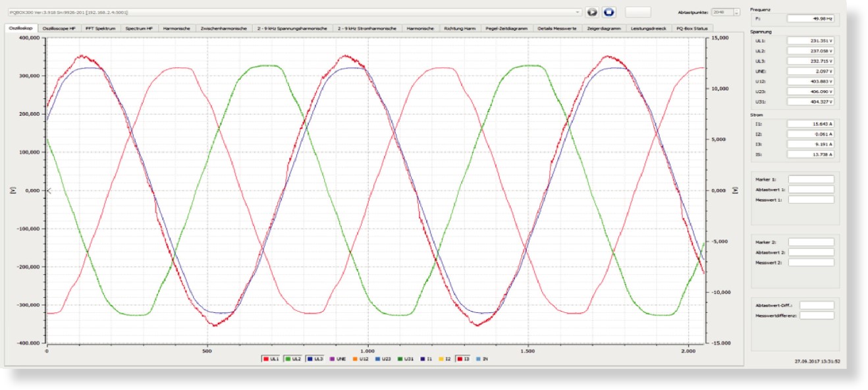The height and width of the screenshot is (390, 868).
Task: Click the Messwert 2 field
Action: (x=811, y=263)
